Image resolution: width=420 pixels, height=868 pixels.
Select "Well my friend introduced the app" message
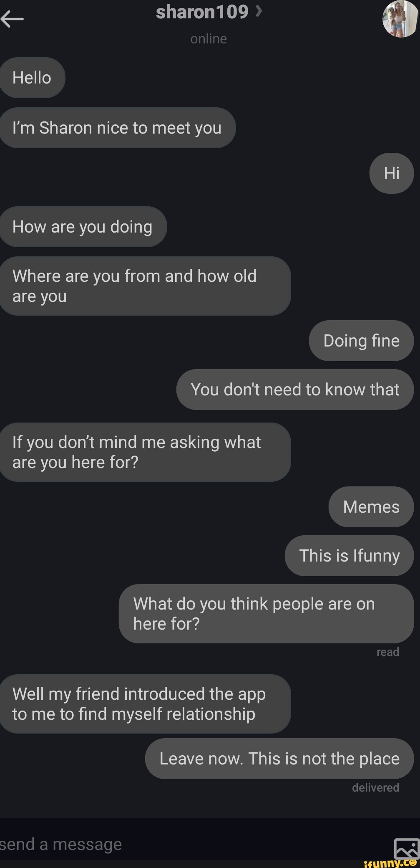[x=145, y=704]
